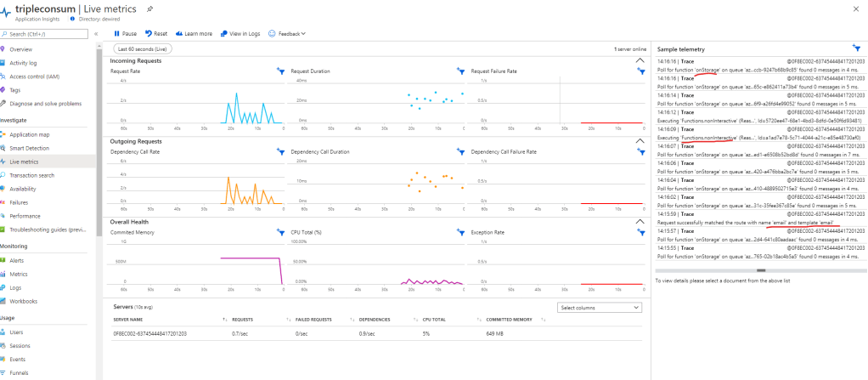Open the Learn more link
Image resolution: width=868 pixels, height=380 pixels.
(x=195, y=33)
